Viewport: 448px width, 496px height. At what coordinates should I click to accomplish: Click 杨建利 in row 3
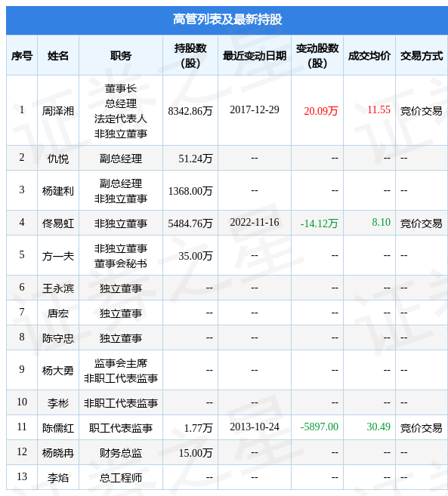click(x=58, y=191)
